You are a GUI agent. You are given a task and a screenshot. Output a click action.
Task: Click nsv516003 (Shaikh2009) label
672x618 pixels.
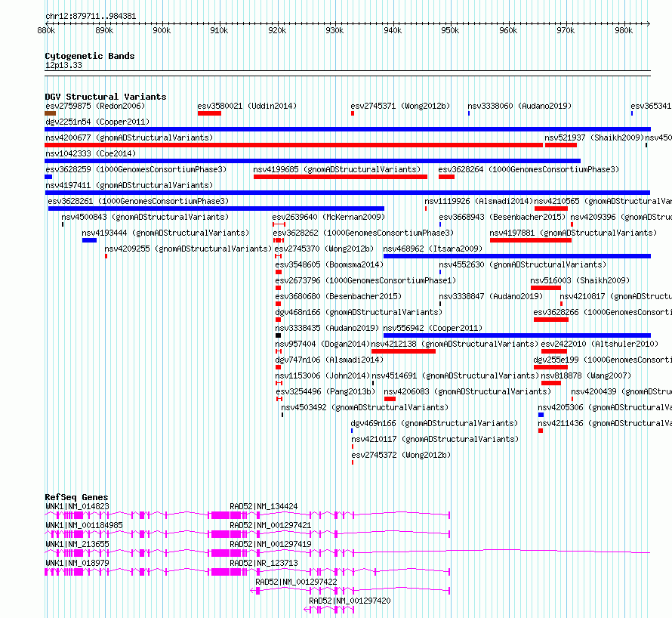coord(580,280)
